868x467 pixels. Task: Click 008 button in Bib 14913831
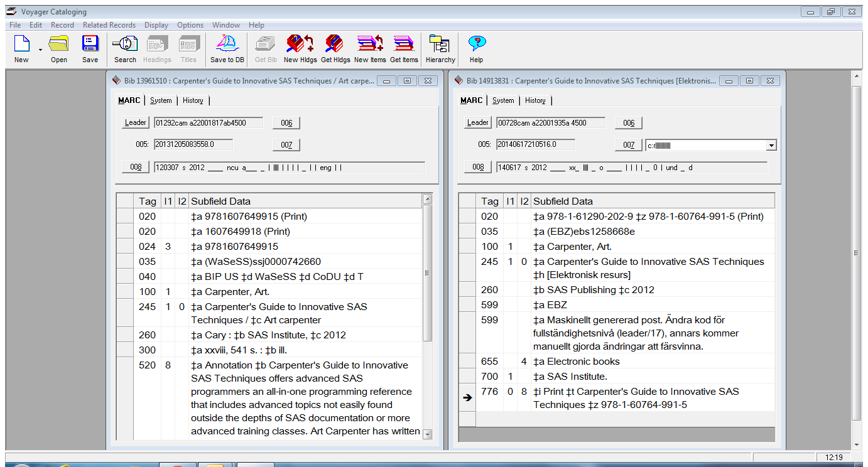click(x=478, y=167)
